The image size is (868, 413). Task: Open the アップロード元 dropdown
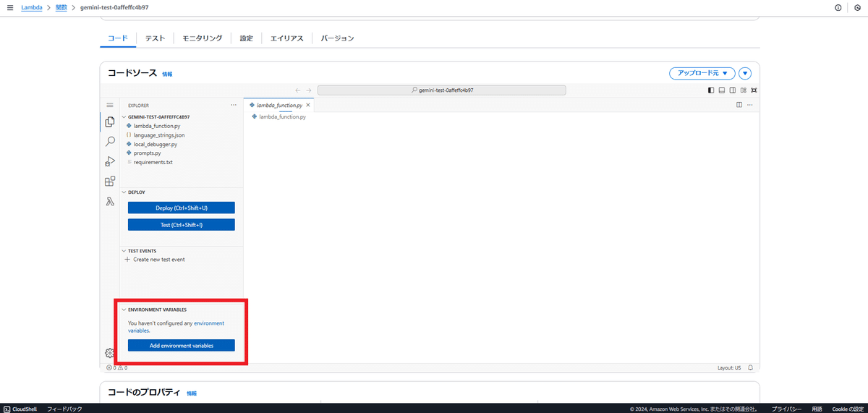click(702, 73)
